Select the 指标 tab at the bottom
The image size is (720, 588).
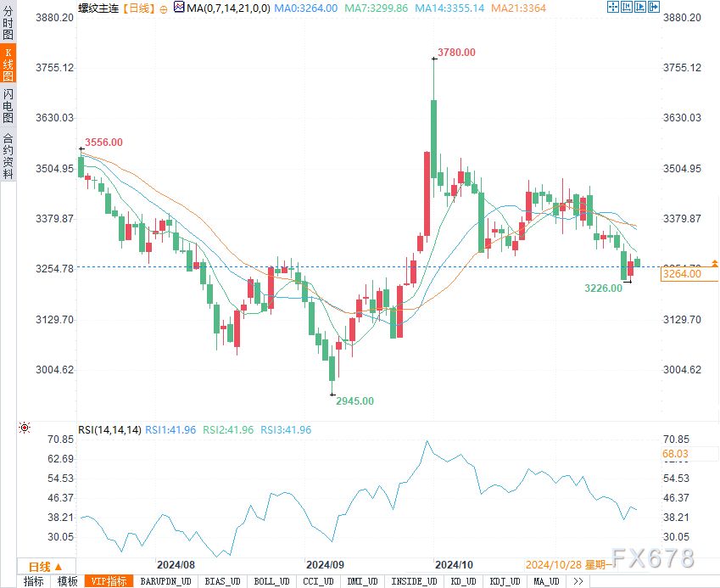pos(33,581)
